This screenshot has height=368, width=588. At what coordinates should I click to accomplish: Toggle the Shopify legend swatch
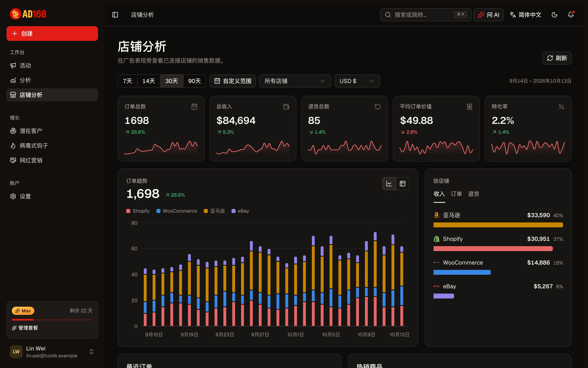[x=128, y=211]
